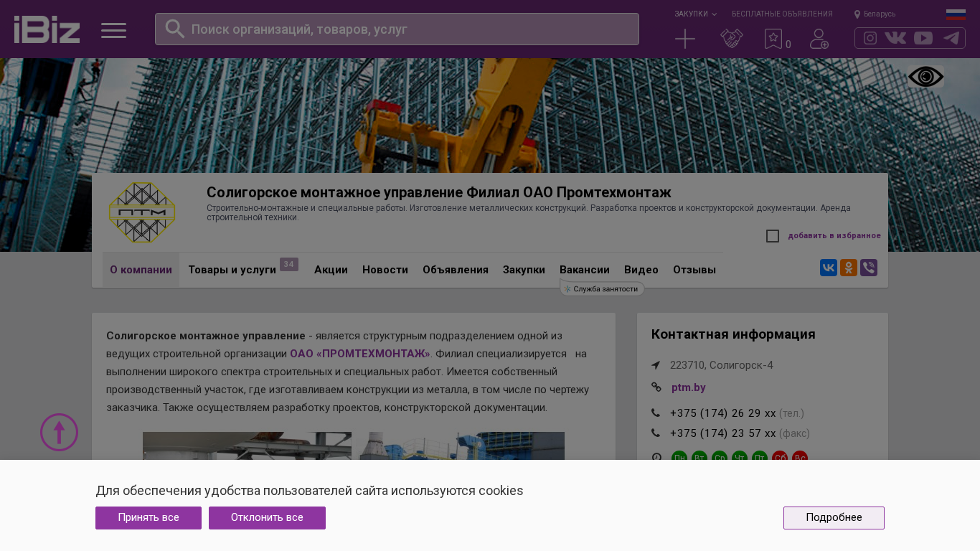Open the 'Бесплатные объявления' link
The width and height of the screenshot is (980, 551).
(x=782, y=14)
